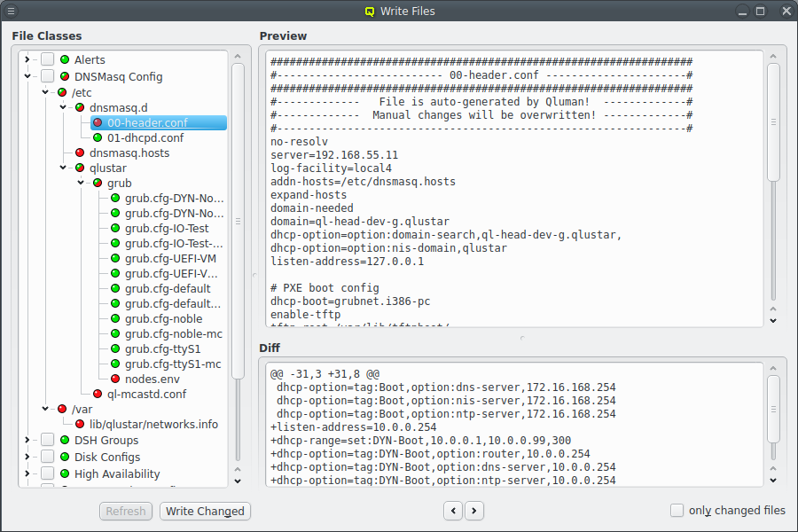Click the red dot beside /var
The width and height of the screenshot is (798, 532).
point(62,409)
